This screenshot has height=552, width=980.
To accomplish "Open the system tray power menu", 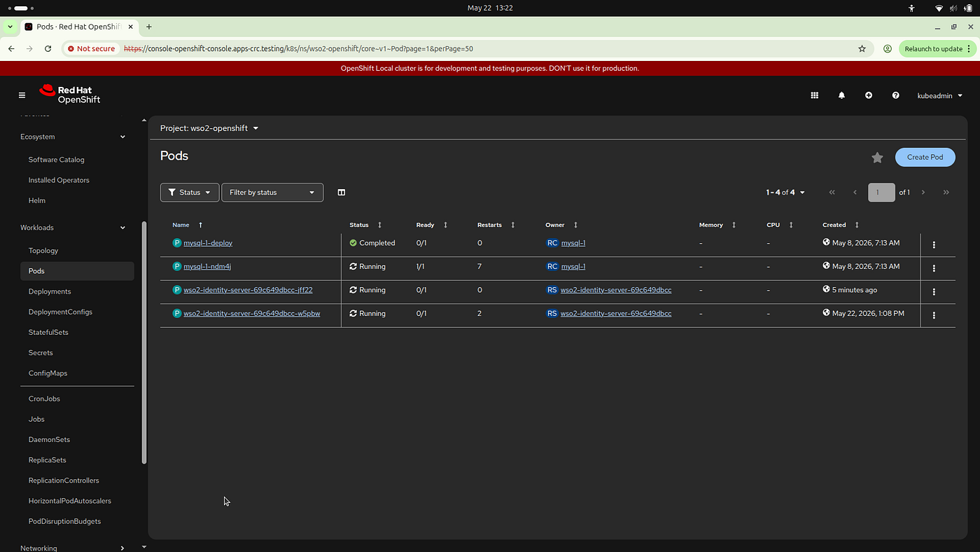I will click(969, 8).
